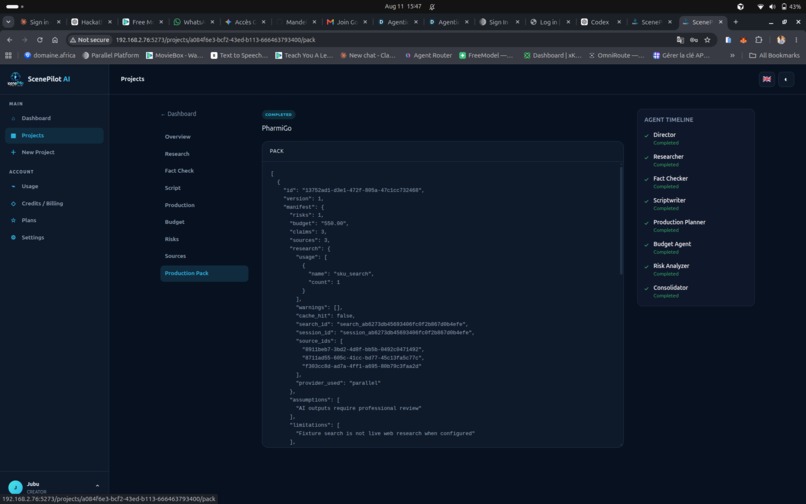The image size is (806, 504).
Task: Open the system volume indicator in top bar
Action: click(772, 7)
